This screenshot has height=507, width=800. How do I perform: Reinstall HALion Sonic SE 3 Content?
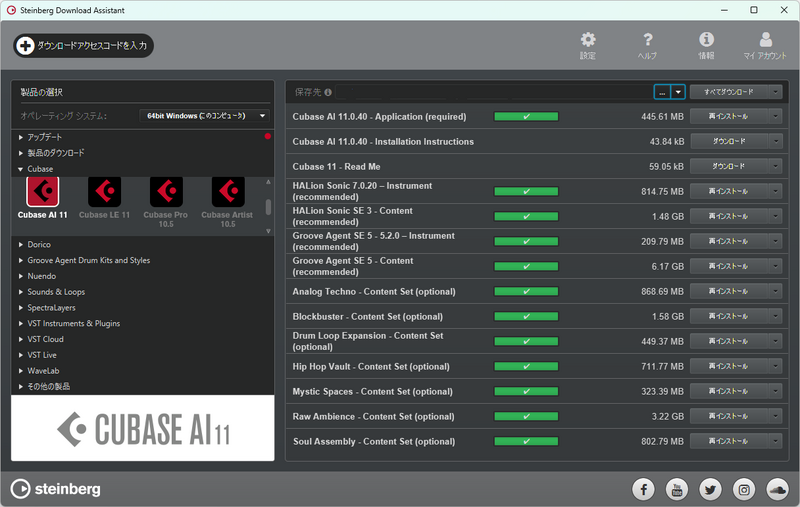(729, 216)
